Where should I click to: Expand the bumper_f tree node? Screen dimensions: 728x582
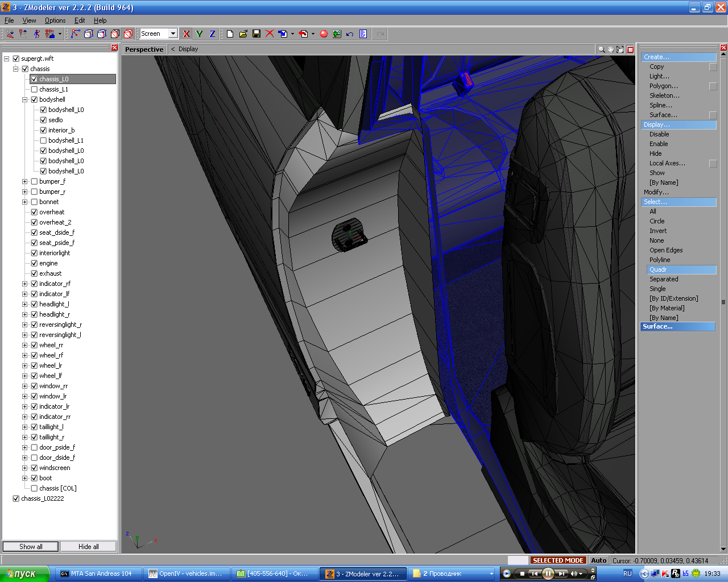tap(24, 181)
